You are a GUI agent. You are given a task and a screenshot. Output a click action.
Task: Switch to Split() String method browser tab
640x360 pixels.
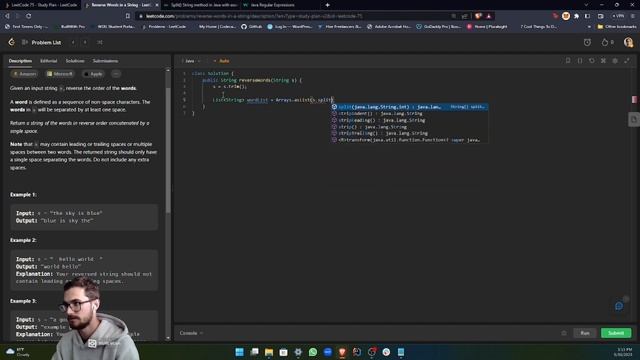click(x=200, y=5)
